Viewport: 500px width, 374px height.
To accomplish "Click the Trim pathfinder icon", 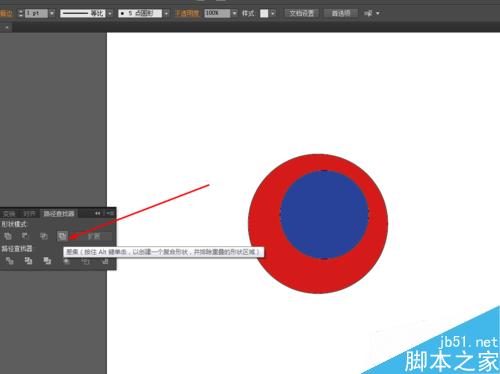I will [28, 261].
